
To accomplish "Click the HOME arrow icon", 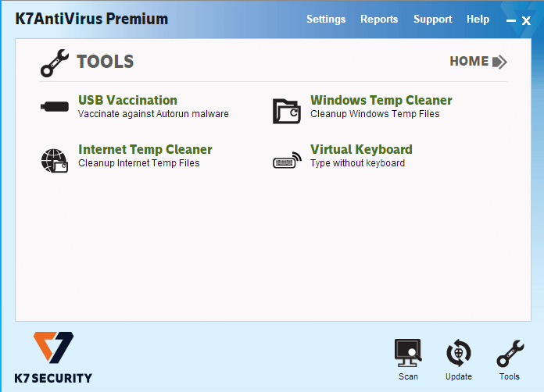I will pos(499,62).
